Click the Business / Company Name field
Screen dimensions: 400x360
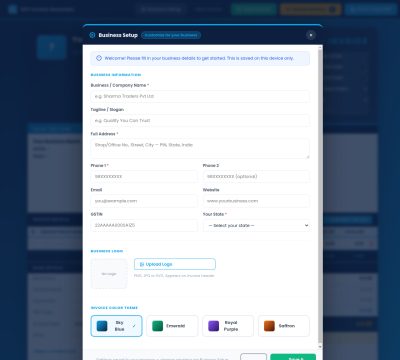[x=200, y=96]
